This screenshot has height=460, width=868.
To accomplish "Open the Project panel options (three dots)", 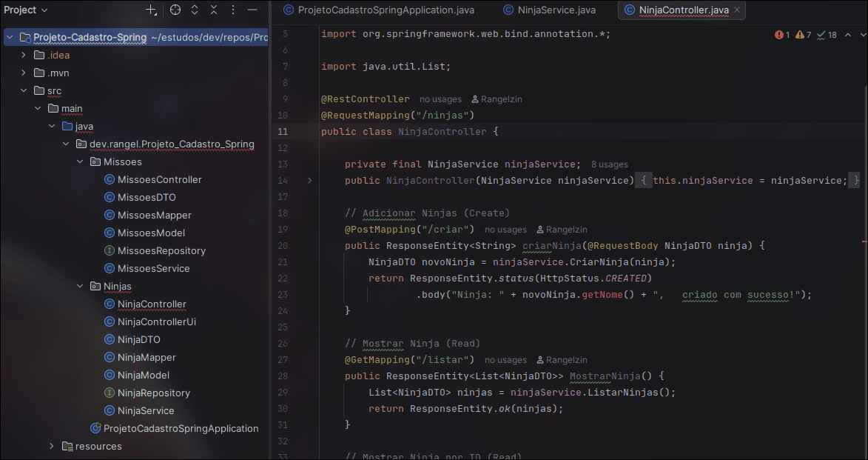I will [233, 10].
